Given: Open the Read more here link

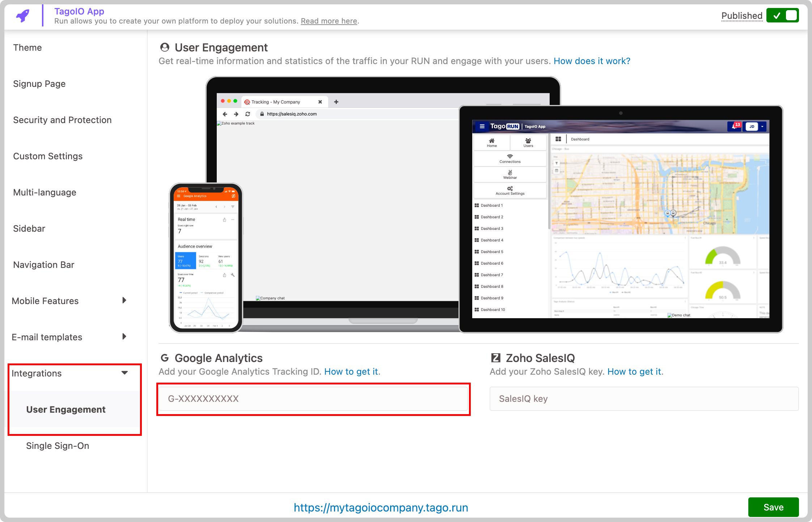Looking at the screenshot, I should tap(329, 21).
